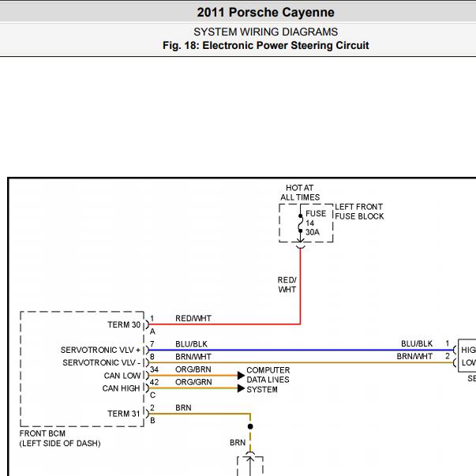Click the "RED/WHT" label beside pin 1
The width and height of the screenshot is (476, 476).
pyautogui.click(x=193, y=318)
